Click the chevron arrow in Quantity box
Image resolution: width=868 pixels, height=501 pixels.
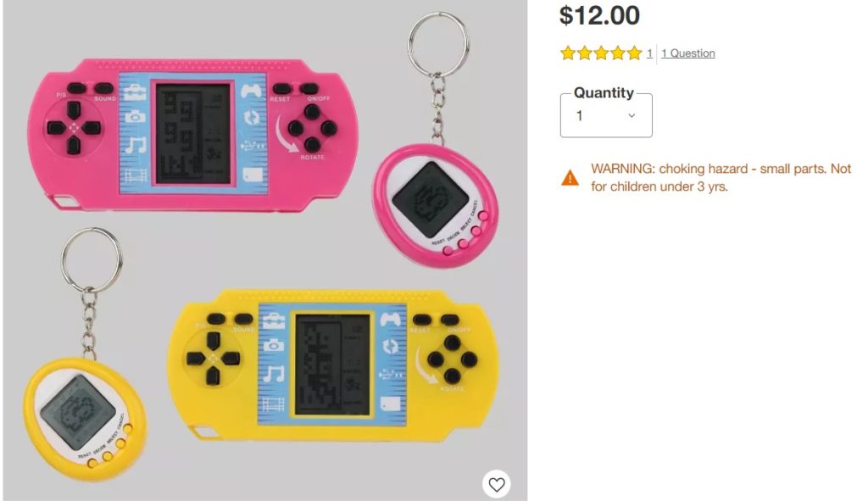click(632, 115)
